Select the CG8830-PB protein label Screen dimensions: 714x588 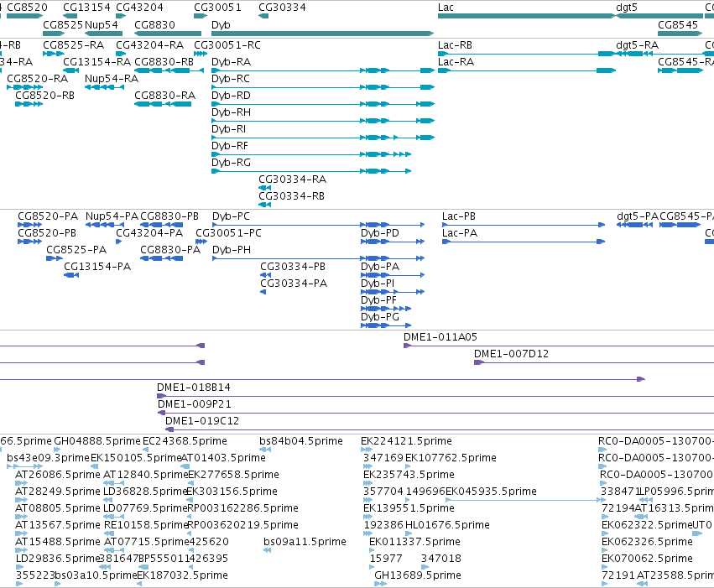169,216
